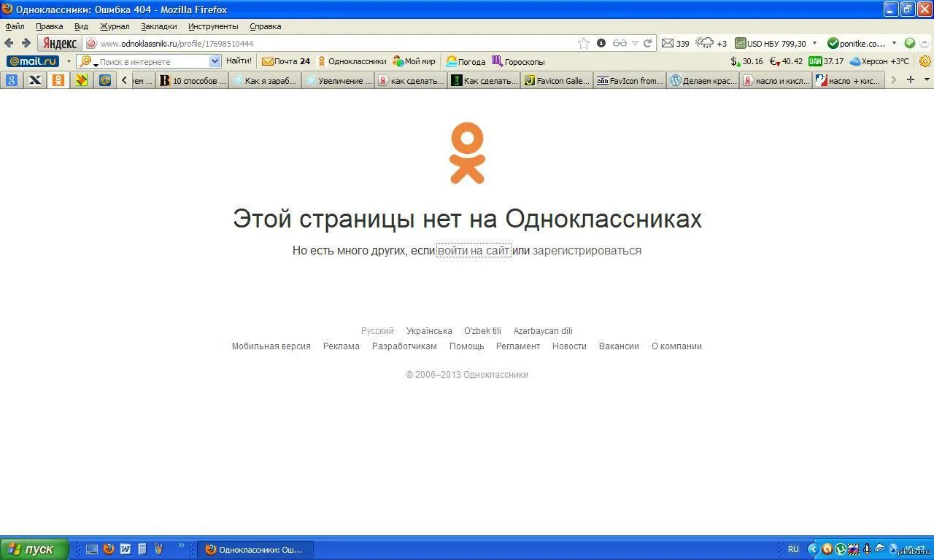934x560 pixels.
Task: Open the search field history dropdown
Action: tap(215, 62)
